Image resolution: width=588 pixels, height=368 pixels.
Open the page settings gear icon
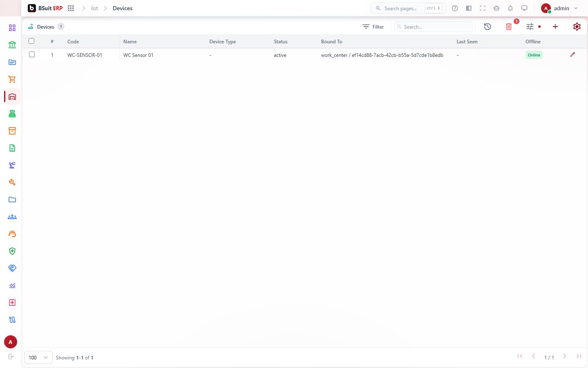click(x=577, y=27)
